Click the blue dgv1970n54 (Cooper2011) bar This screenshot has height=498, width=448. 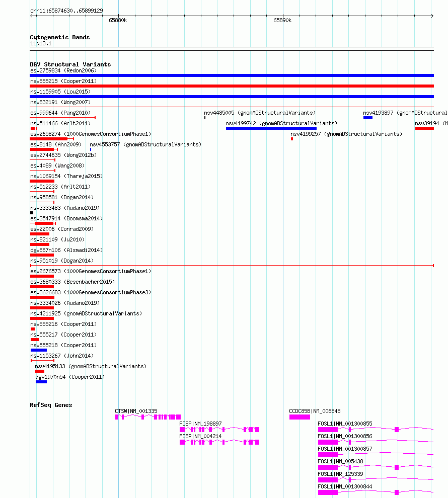click(41, 382)
